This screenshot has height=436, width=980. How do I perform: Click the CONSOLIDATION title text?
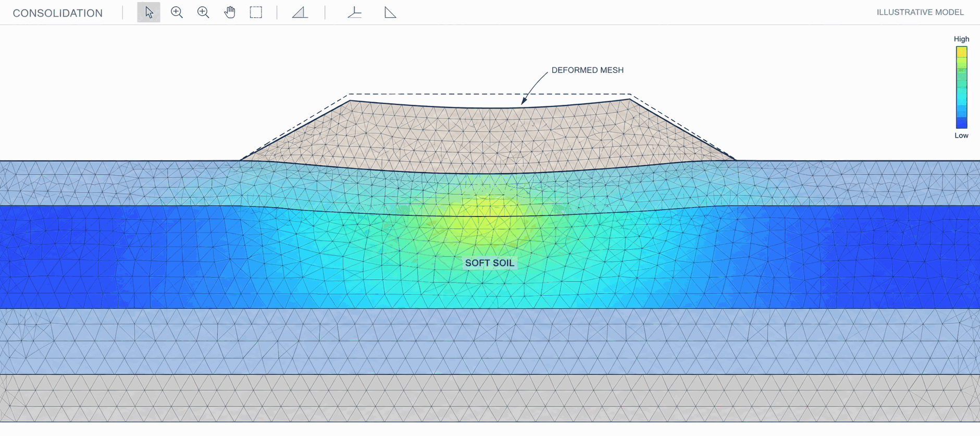click(58, 13)
